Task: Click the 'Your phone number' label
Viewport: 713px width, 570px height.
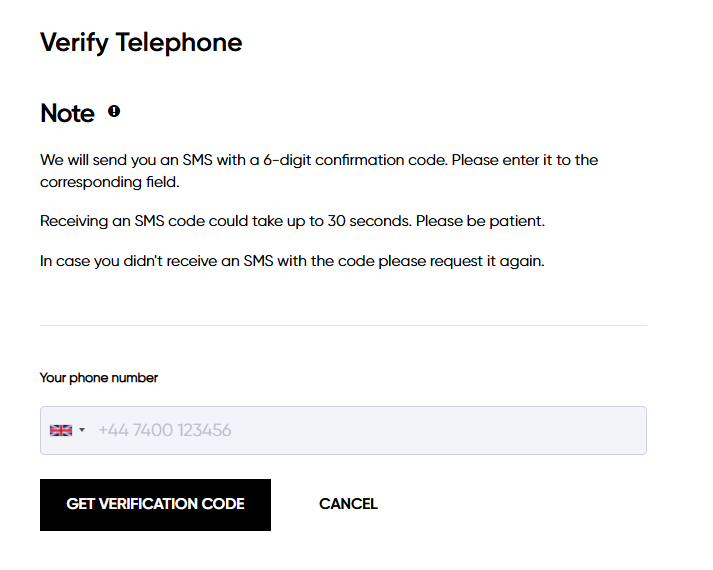Action: point(99,378)
